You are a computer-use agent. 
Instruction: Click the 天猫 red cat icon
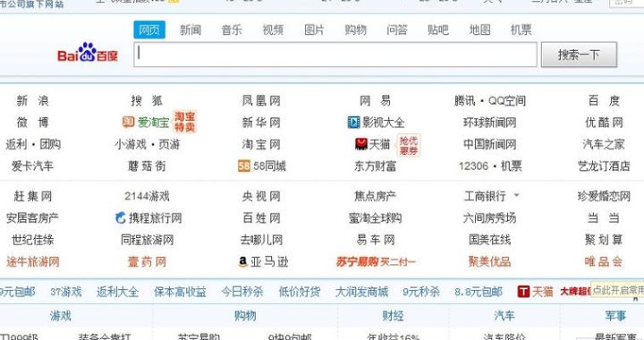pos(360,144)
